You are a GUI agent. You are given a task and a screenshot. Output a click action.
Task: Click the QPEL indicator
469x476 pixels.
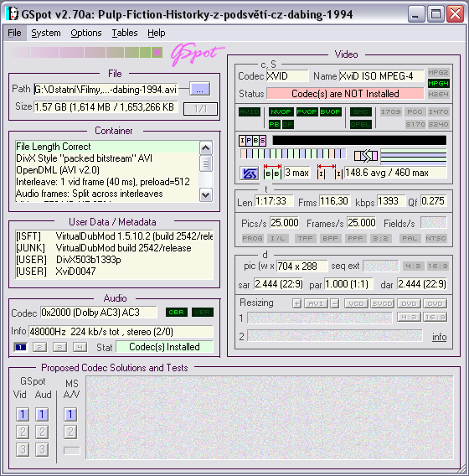(360, 124)
